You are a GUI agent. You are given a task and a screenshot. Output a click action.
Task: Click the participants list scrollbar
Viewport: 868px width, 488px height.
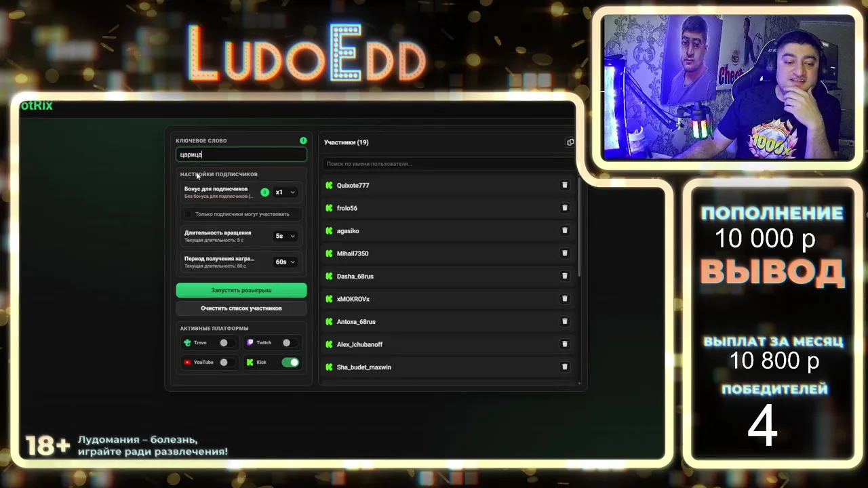[579, 226]
